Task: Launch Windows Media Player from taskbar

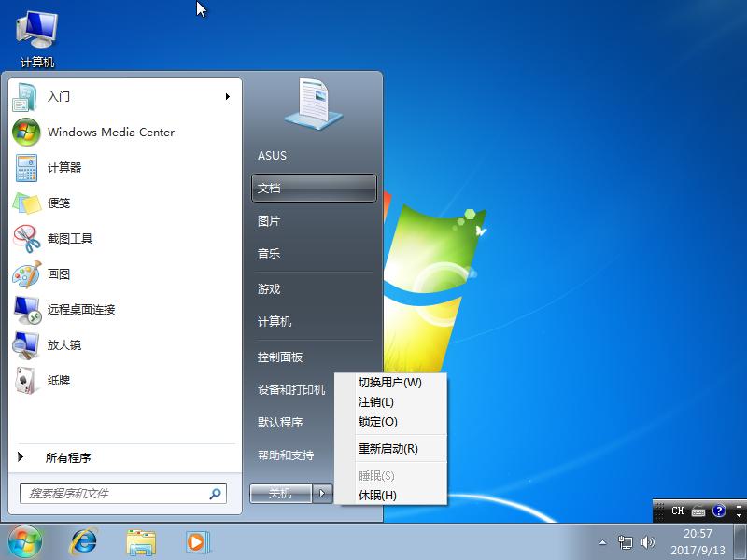Action: (x=193, y=541)
